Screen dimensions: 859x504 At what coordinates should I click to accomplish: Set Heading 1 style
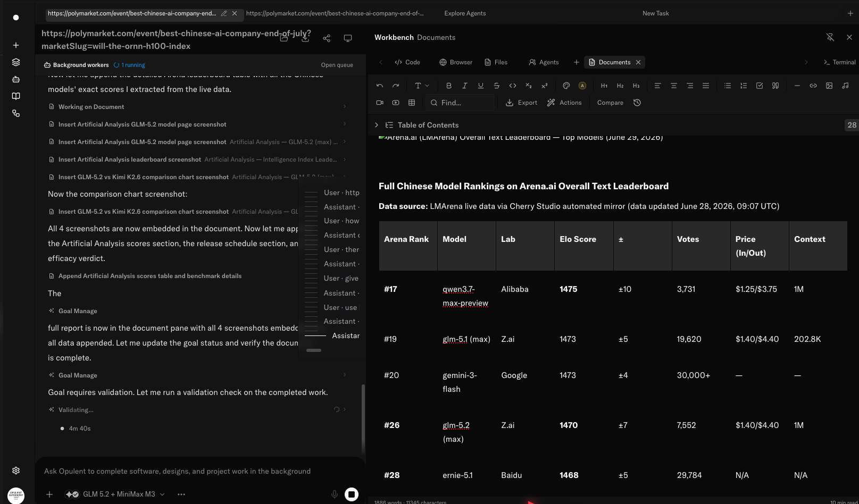(604, 86)
